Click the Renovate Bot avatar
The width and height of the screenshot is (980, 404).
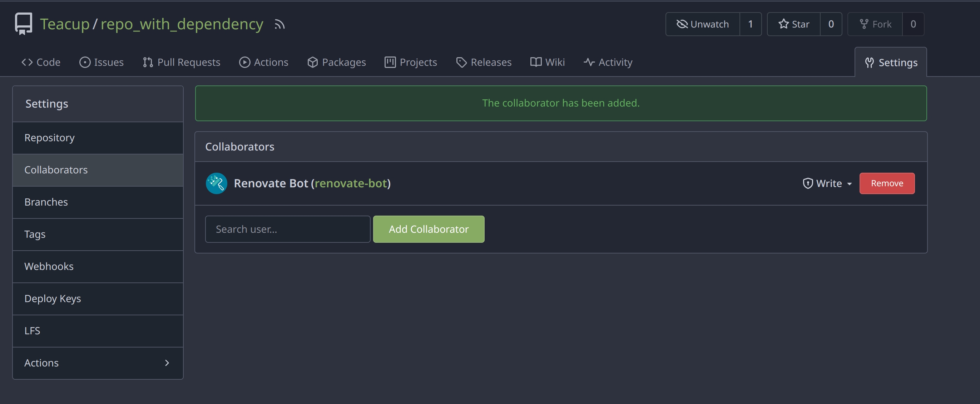tap(216, 183)
